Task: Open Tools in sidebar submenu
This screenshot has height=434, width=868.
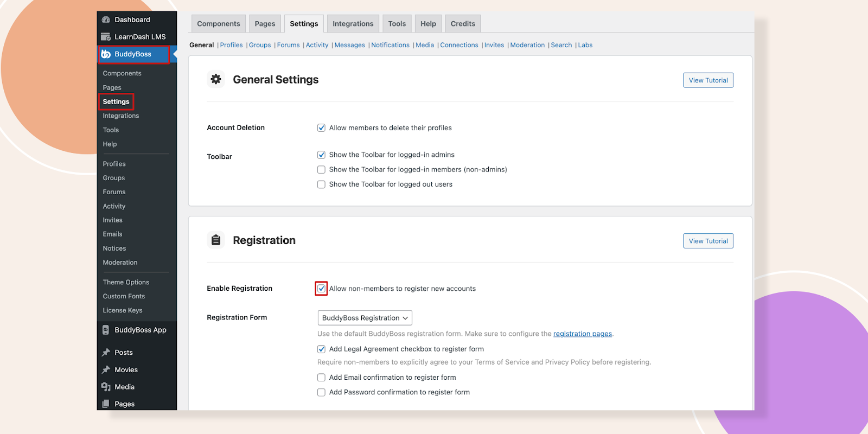Action: 111,130
